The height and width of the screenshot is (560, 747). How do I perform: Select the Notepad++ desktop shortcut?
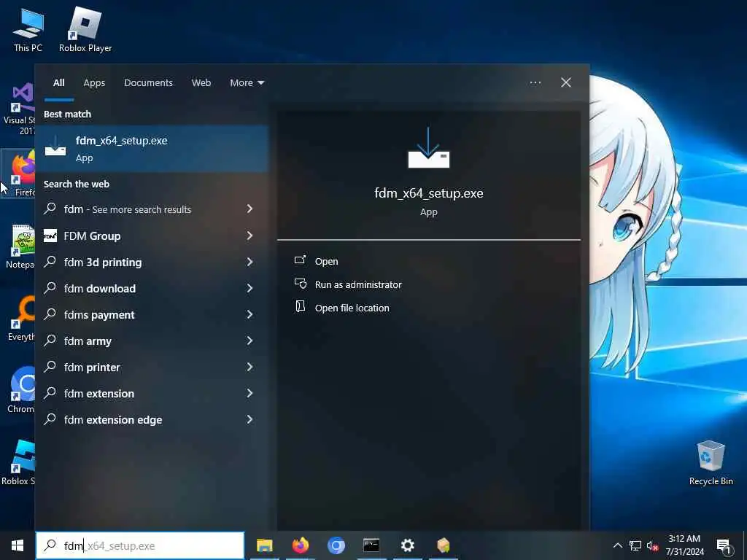(19, 246)
